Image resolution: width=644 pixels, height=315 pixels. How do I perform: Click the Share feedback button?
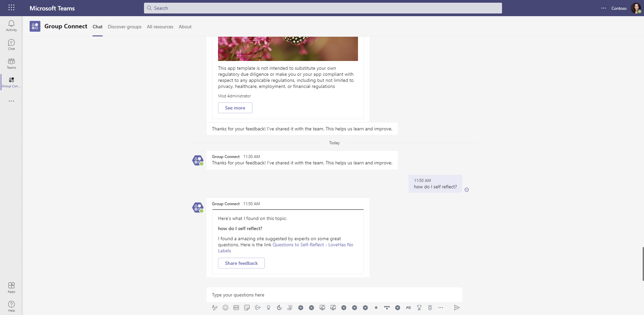coord(241,263)
